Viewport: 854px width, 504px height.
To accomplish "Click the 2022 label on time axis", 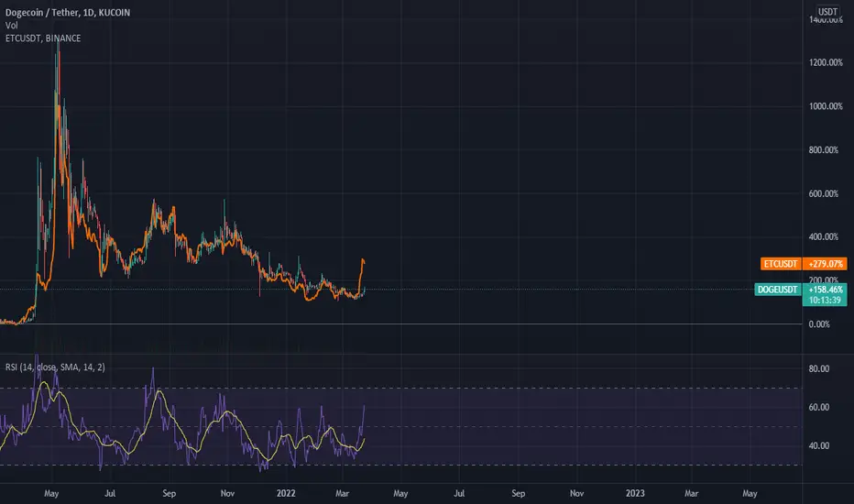I will point(286,493).
